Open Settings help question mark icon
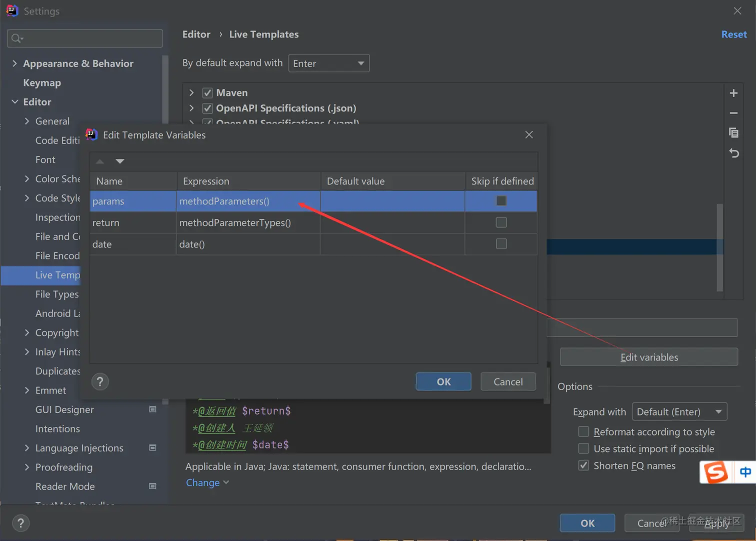Viewport: 756px width, 541px height. point(20,523)
